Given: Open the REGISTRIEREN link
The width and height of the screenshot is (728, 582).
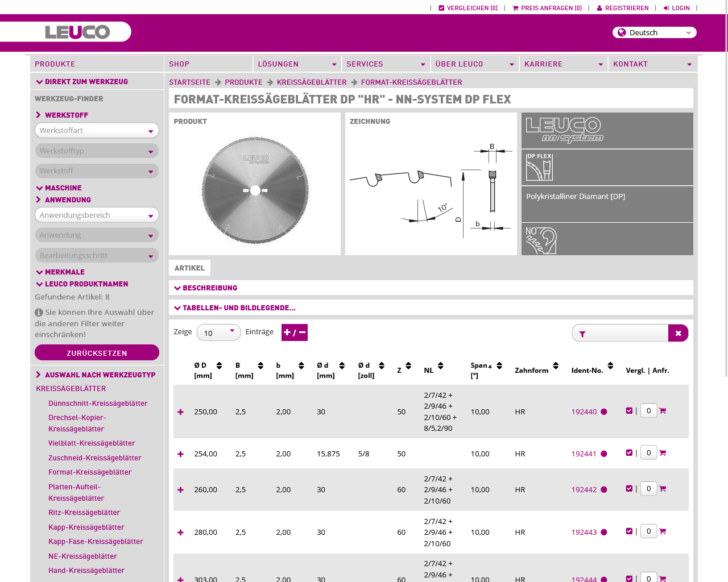Looking at the screenshot, I should [x=622, y=8].
